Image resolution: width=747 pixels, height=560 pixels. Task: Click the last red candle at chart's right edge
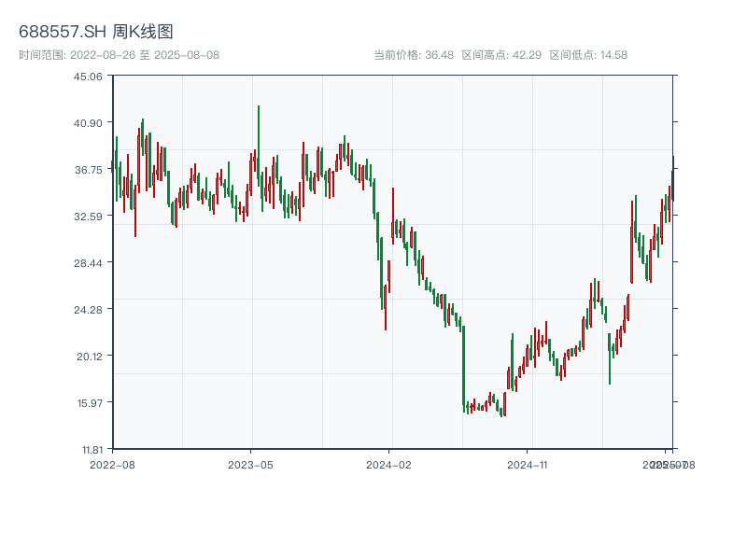tap(673, 178)
